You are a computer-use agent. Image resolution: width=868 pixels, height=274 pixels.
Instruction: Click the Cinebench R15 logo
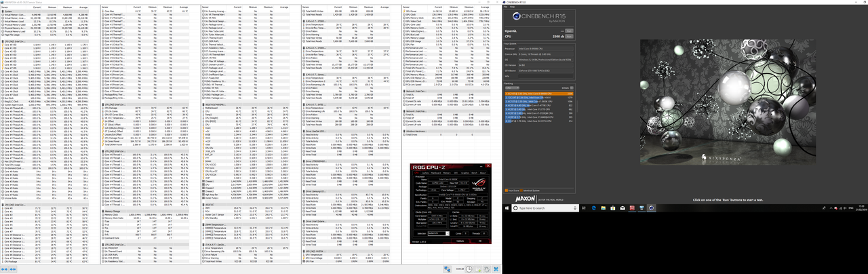click(x=539, y=17)
